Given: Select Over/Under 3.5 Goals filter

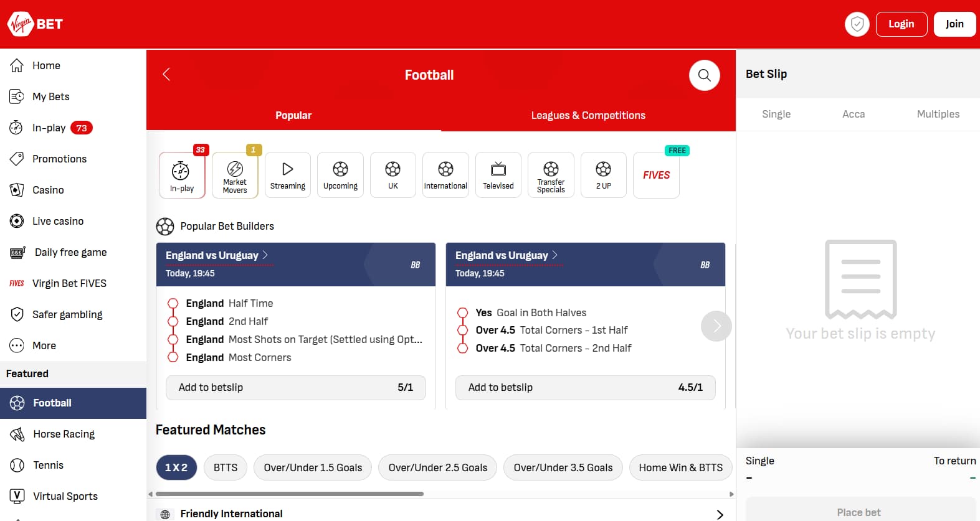Looking at the screenshot, I should (x=563, y=467).
